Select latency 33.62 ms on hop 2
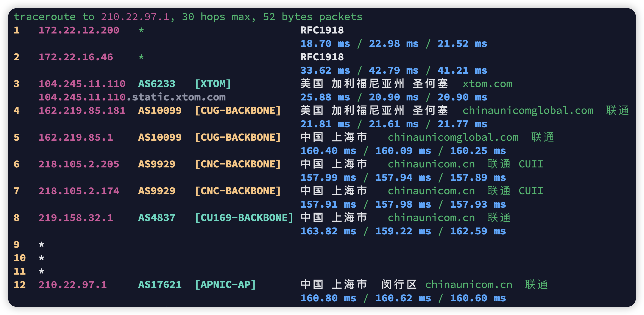Image resolution: width=644 pixels, height=315 pixels. click(x=325, y=70)
